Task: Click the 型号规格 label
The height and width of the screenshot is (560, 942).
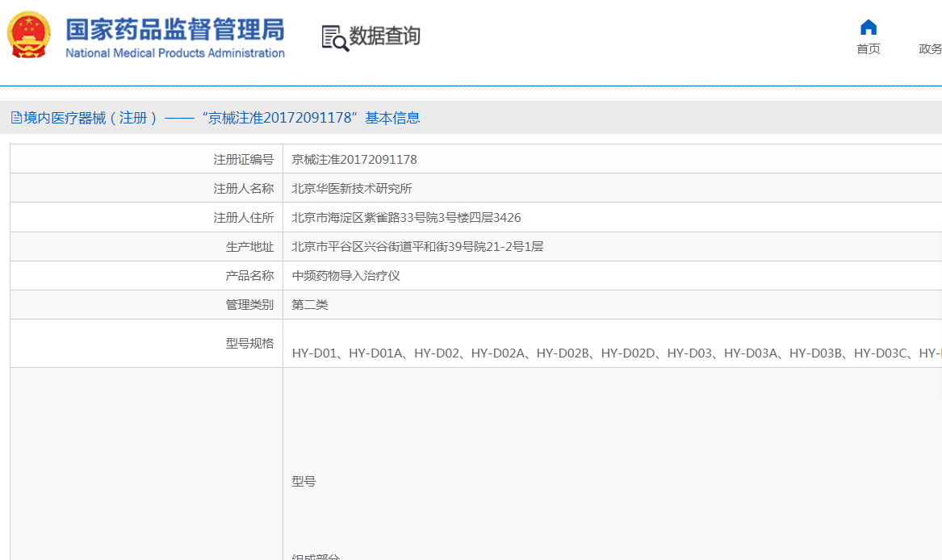Action: 249,344
